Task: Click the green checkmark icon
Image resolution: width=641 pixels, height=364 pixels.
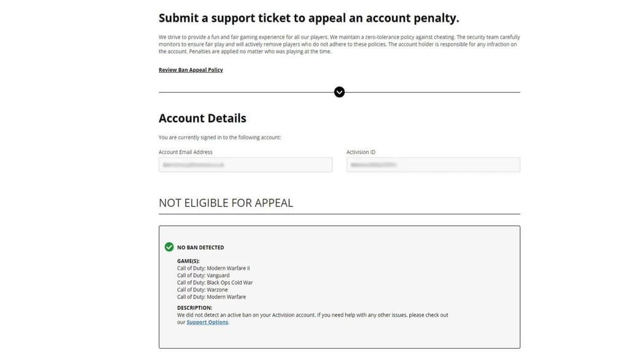Action: click(169, 247)
